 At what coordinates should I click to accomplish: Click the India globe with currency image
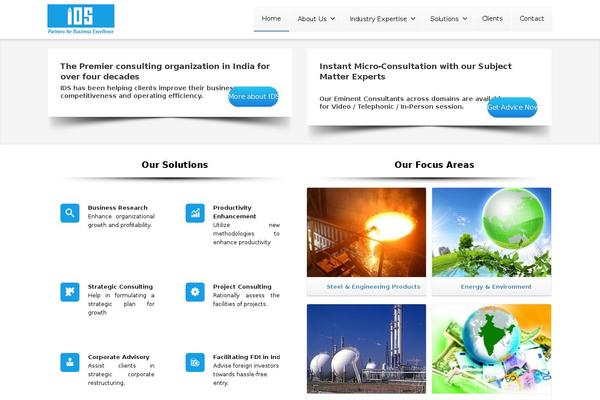492,349
